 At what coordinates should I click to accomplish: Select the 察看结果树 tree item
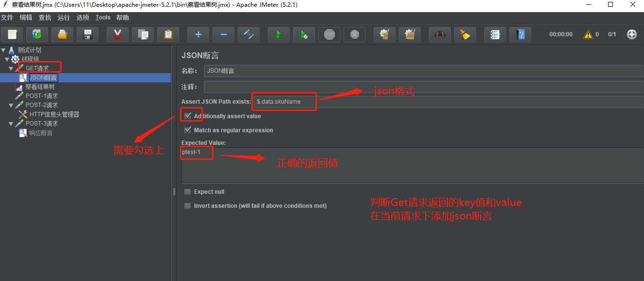point(40,87)
